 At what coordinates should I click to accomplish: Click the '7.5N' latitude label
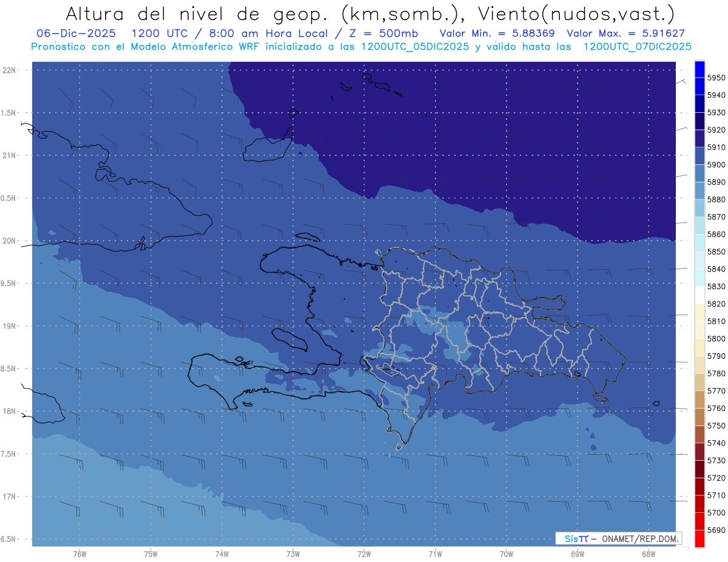click(8, 453)
